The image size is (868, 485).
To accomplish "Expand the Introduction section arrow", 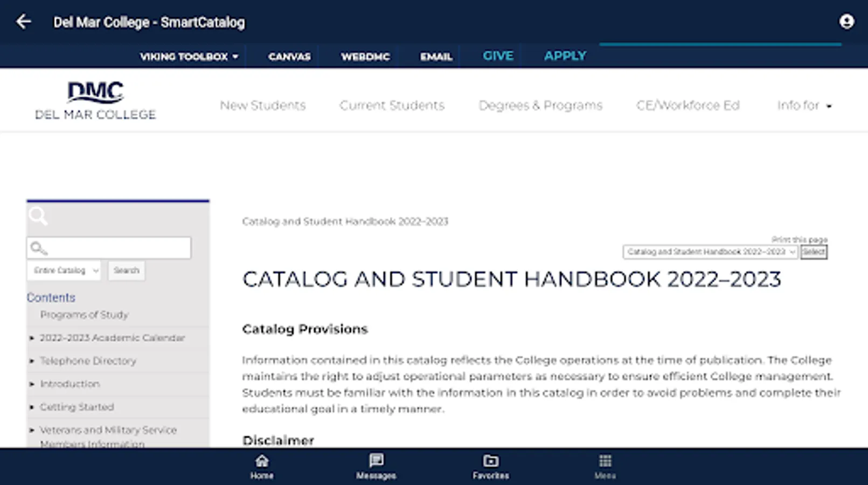I will (x=32, y=384).
